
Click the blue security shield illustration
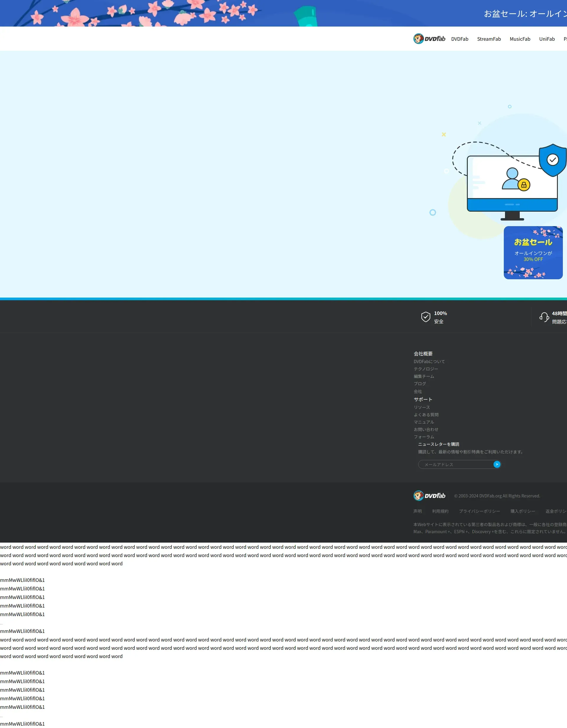[x=552, y=160]
